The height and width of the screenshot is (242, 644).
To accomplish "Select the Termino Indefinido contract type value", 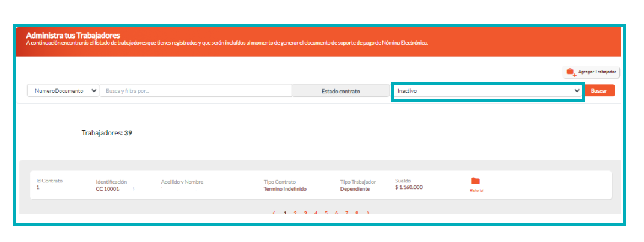I will click(285, 189).
